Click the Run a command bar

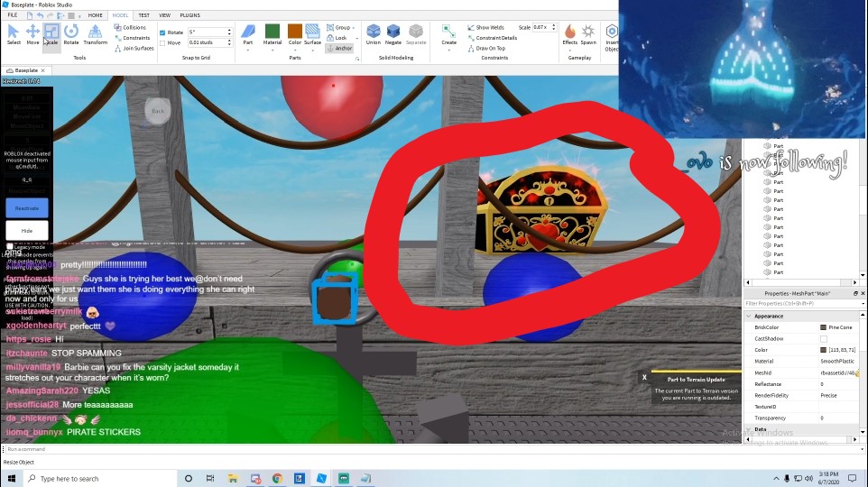click(432, 449)
